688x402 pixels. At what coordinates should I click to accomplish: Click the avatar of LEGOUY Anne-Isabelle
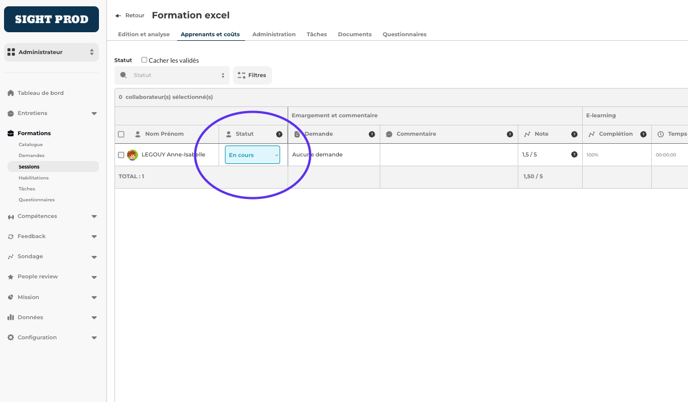tap(132, 155)
